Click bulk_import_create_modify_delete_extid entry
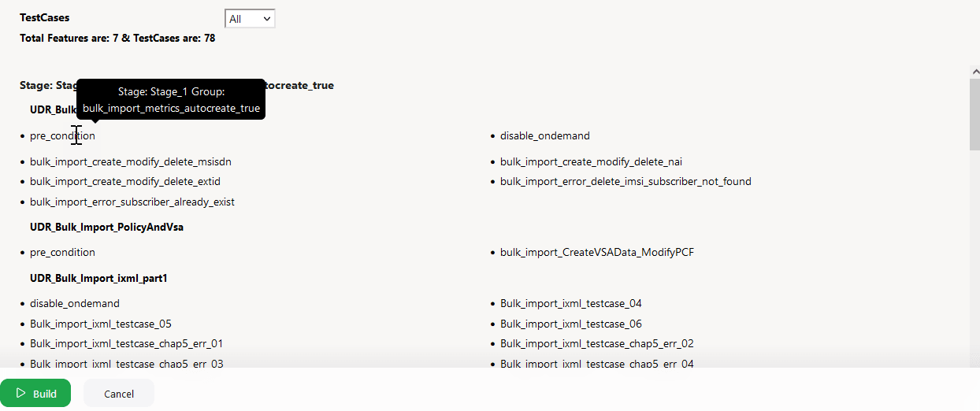Viewport: 980px width, 411px height. (125, 181)
